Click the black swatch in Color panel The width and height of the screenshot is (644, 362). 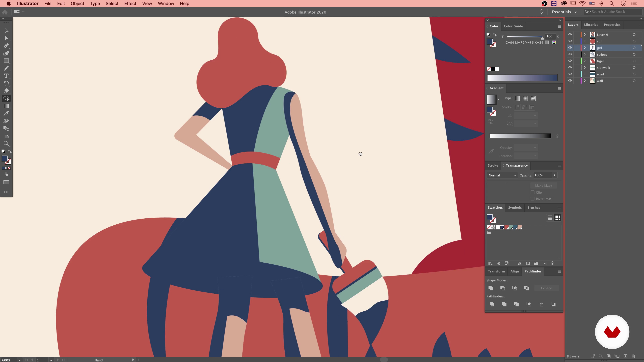tap(493, 69)
